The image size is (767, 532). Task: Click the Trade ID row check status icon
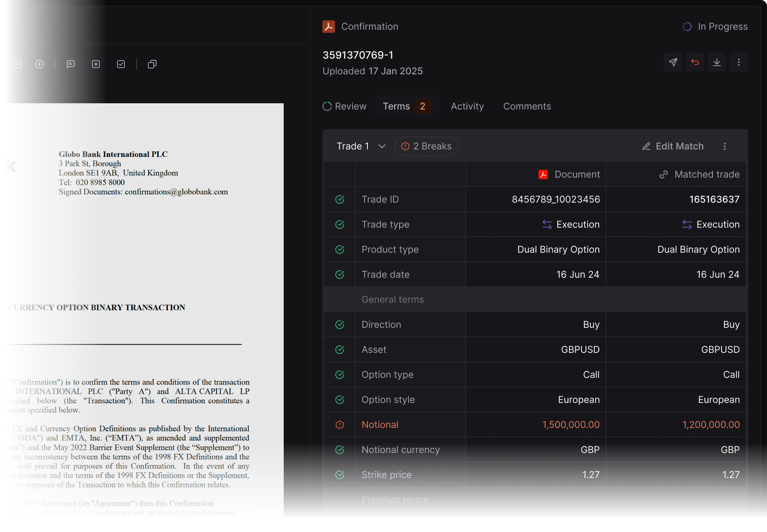click(340, 199)
